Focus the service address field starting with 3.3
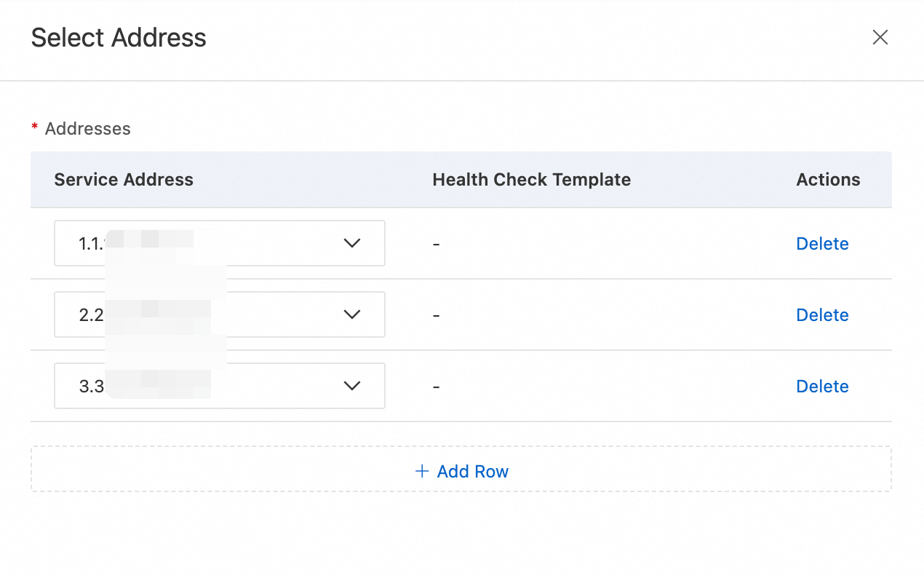 pyautogui.click(x=204, y=386)
